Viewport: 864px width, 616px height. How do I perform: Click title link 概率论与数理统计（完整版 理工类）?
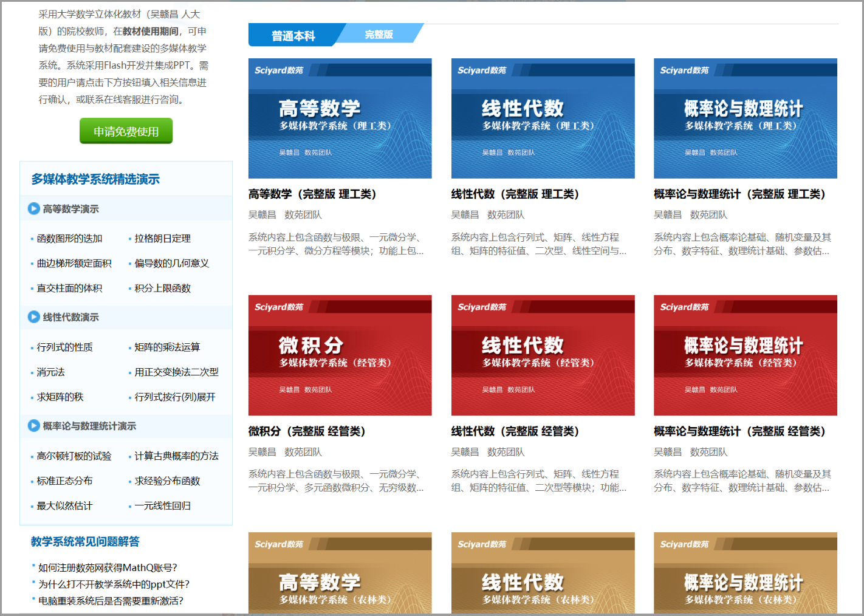[x=740, y=194]
